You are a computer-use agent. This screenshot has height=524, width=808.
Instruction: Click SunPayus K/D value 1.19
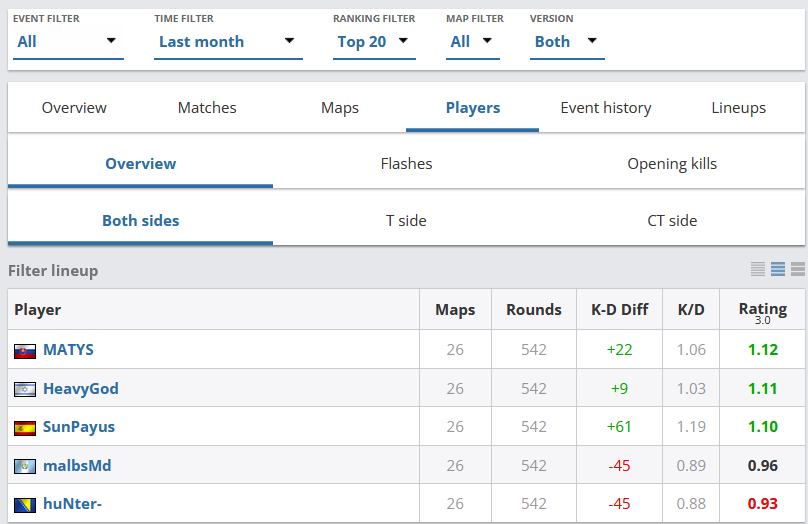[691, 427]
